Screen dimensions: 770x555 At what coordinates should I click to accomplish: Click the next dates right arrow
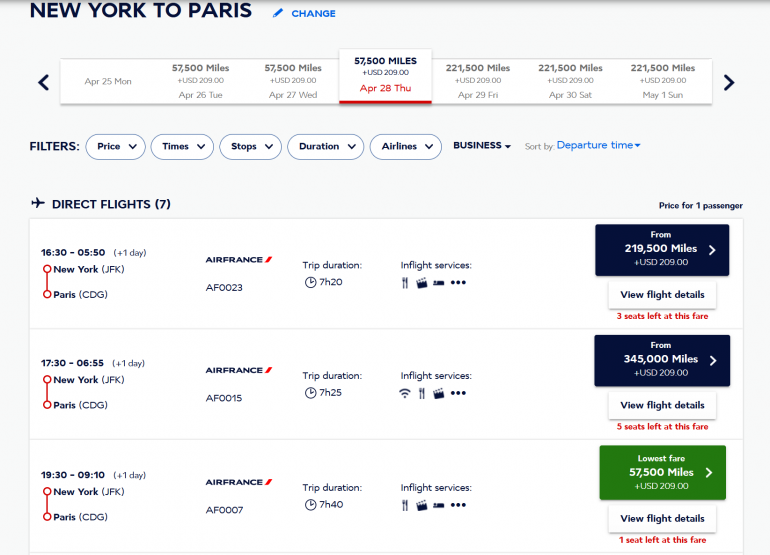(x=729, y=82)
